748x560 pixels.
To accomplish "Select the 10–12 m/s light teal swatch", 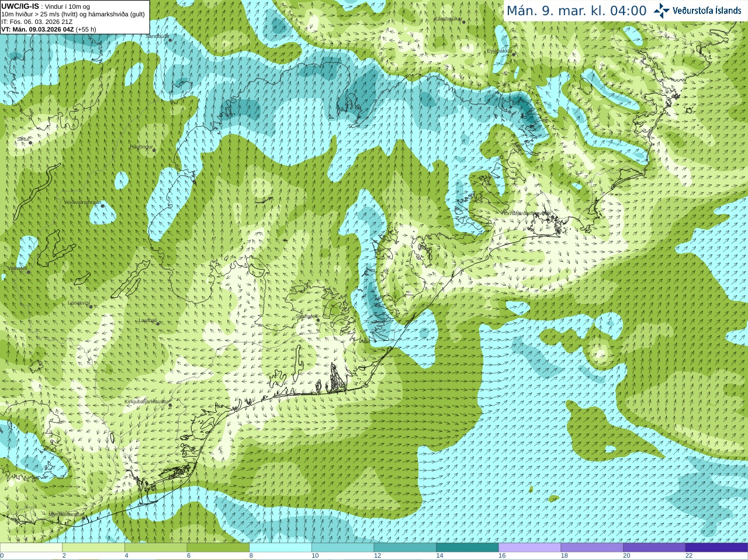I will tap(343, 548).
